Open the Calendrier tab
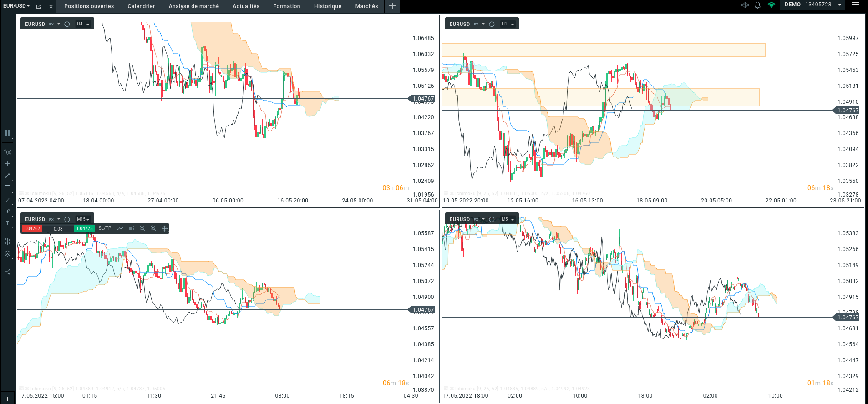868x404 pixels. pos(141,6)
